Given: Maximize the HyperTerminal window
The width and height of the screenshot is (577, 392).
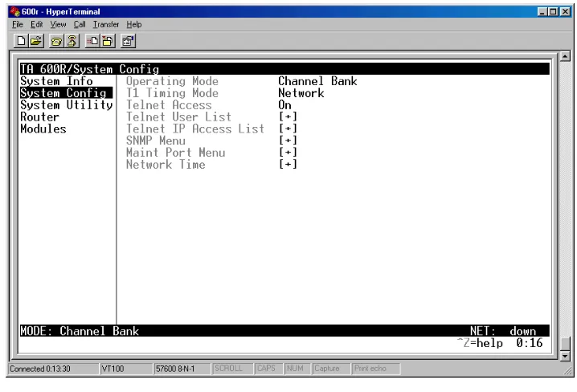Looking at the screenshot, I should pos(552,12).
